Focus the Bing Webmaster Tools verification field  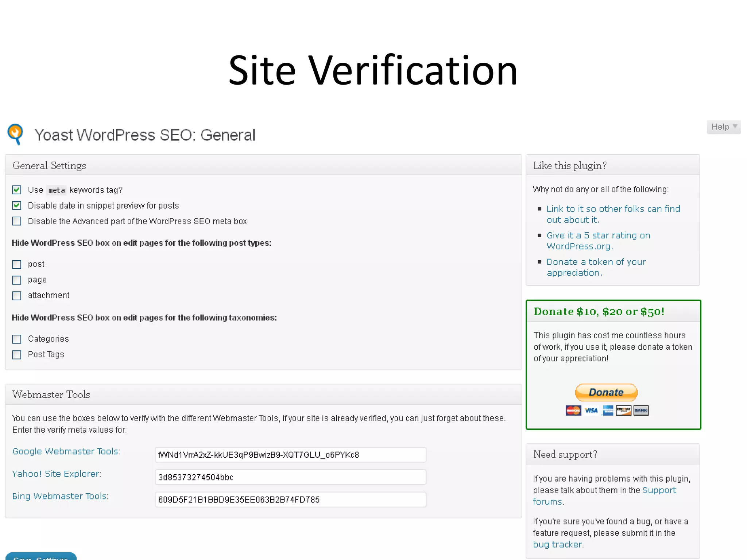[290, 499]
